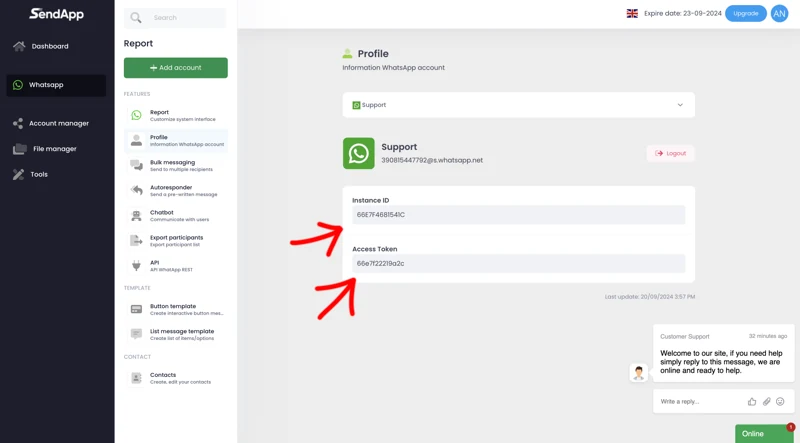Click the Autoresponder reply-arrows icon
Viewport: 800px width, 443px height.
tap(136, 190)
